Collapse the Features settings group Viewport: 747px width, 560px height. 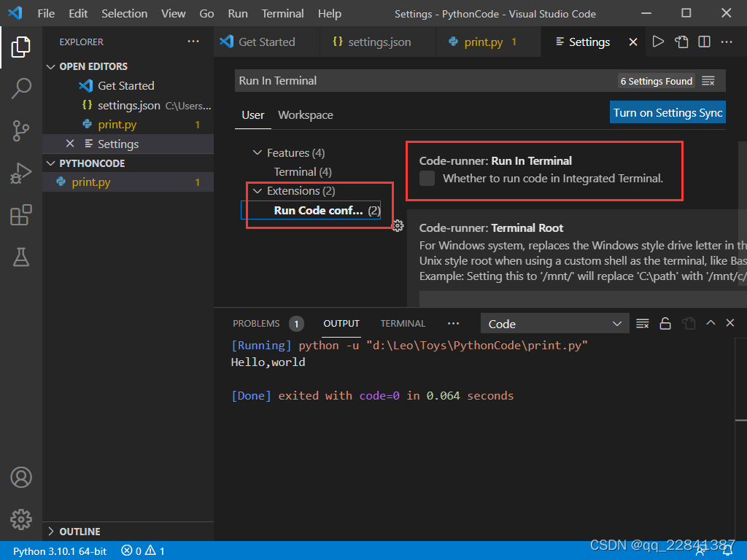point(258,153)
